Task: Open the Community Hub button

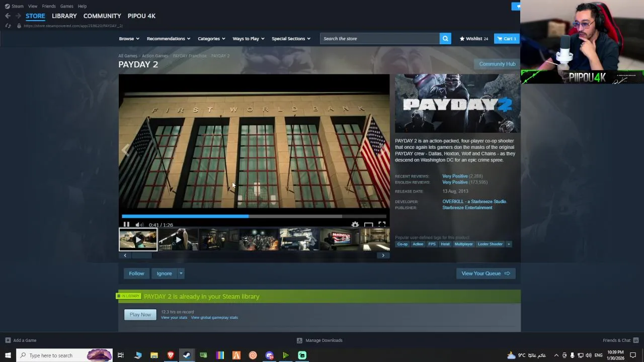Action: point(497,64)
